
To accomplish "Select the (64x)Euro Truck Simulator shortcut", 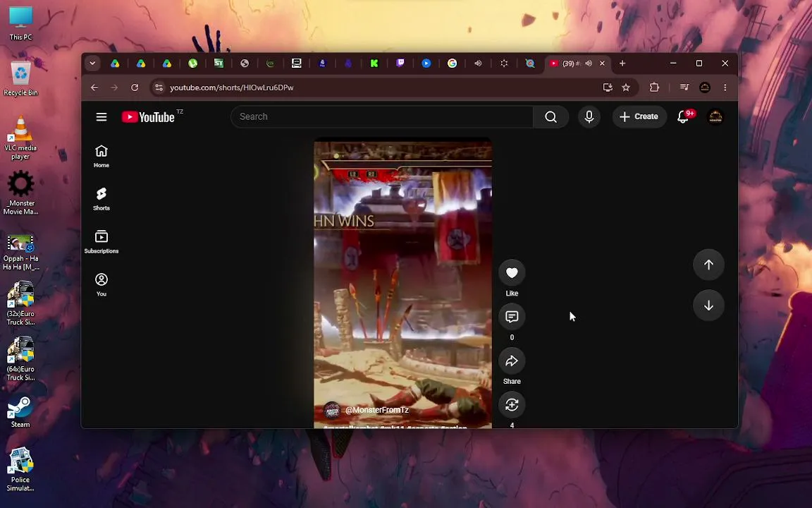I will pos(20,358).
